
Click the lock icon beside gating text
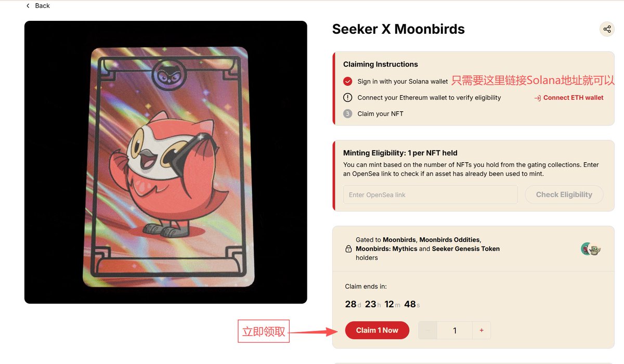click(x=348, y=249)
